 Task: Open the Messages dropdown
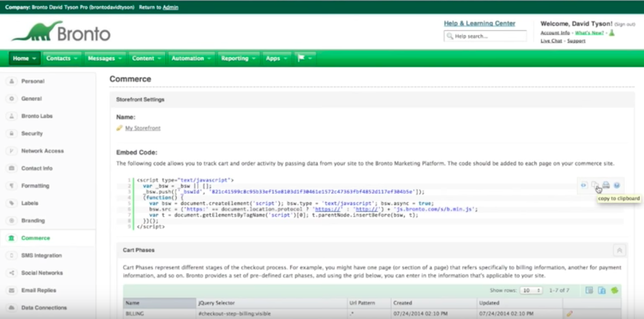click(x=105, y=59)
